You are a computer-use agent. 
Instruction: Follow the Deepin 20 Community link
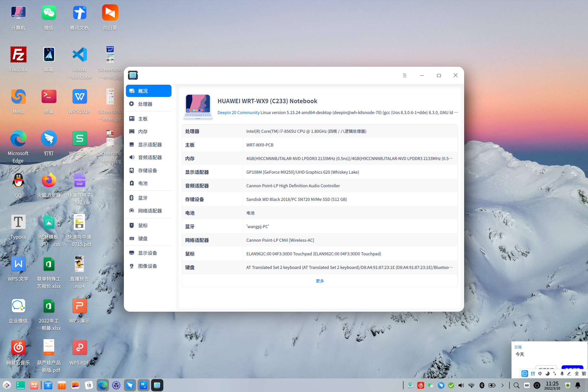click(x=238, y=112)
